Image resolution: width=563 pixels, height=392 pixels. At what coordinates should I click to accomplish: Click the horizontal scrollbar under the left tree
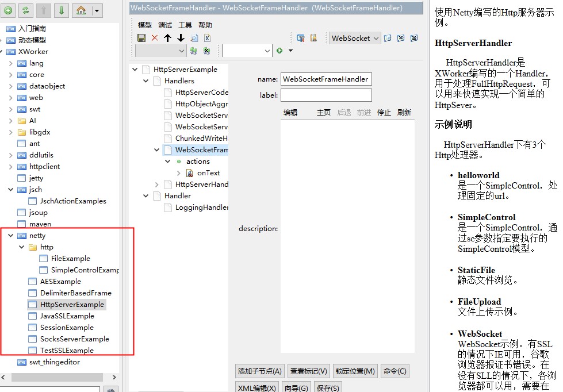(58, 377)
